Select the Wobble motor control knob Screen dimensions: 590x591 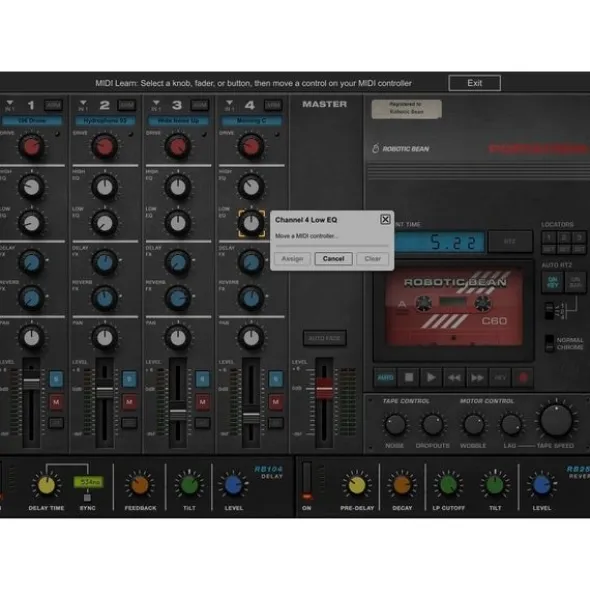pos(474,424)
